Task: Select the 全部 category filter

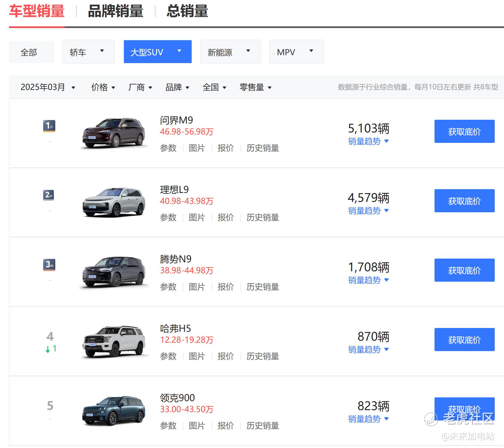Action: point(32,52)
